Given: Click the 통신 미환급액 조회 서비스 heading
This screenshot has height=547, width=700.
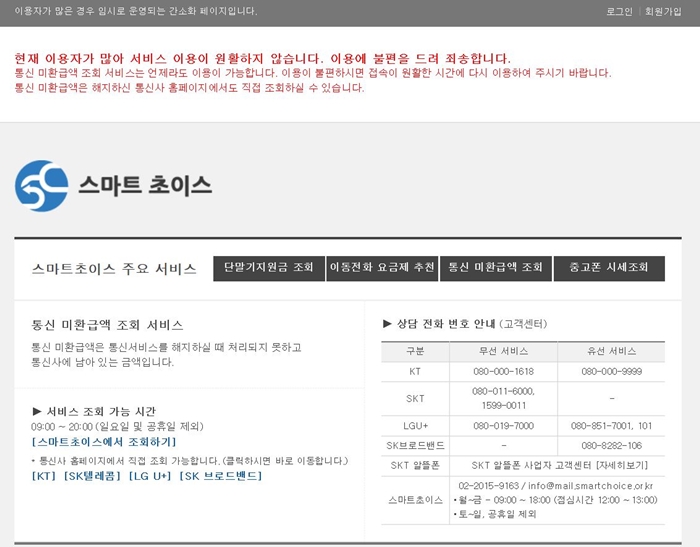Looking at the screenshot, I should pyautogui.click(x=107, y=325).
